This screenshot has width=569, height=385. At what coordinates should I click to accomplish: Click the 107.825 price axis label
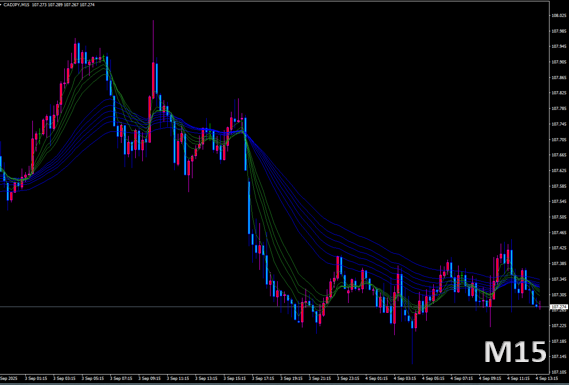(559, 93)
